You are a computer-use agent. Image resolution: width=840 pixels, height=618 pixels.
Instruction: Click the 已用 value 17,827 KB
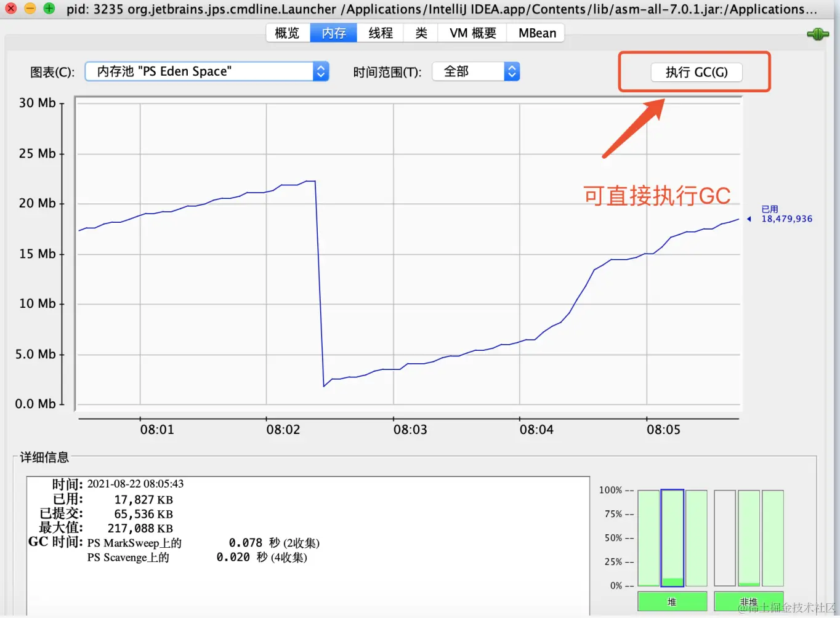[143, 500]
